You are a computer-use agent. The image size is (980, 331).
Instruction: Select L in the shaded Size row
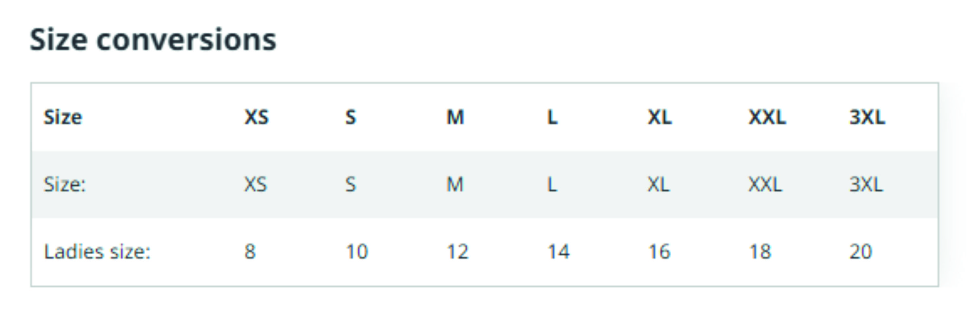[552, 184]
